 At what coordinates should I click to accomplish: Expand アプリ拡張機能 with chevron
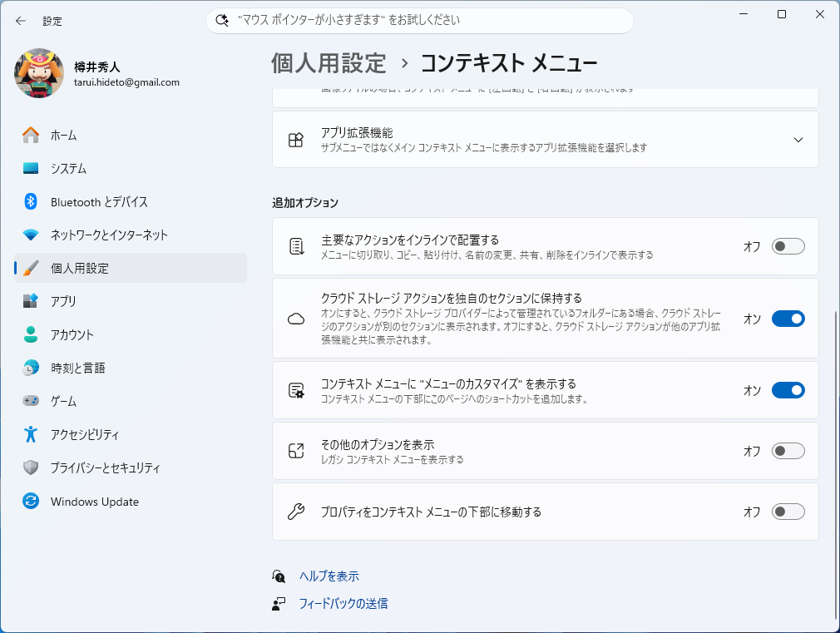798,140
